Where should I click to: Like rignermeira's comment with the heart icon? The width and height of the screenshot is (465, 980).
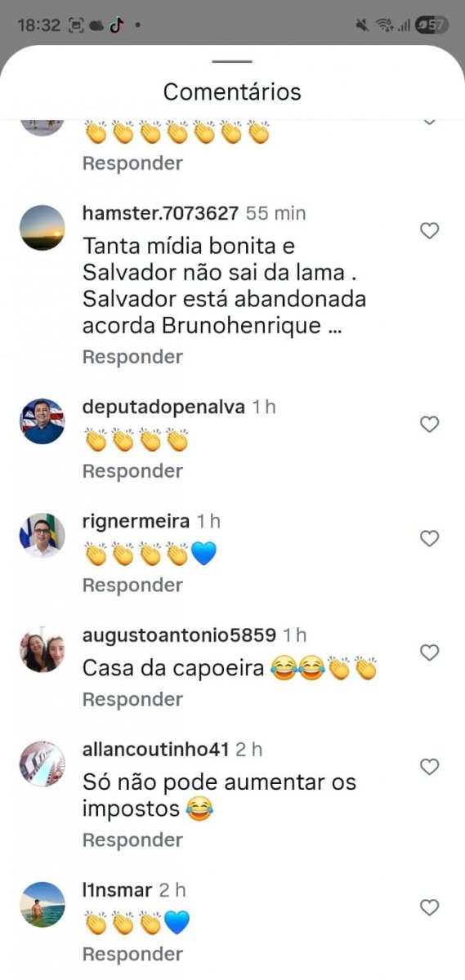point(429,538)
